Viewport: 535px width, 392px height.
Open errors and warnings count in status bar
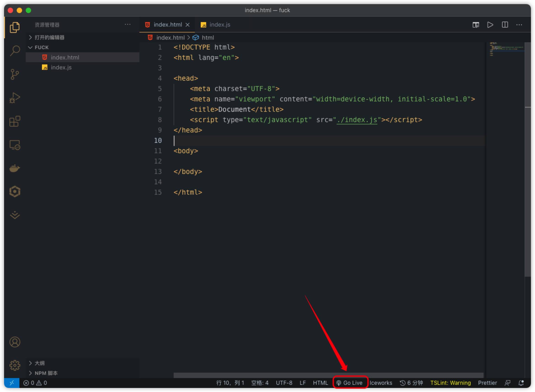click(35, 383)
